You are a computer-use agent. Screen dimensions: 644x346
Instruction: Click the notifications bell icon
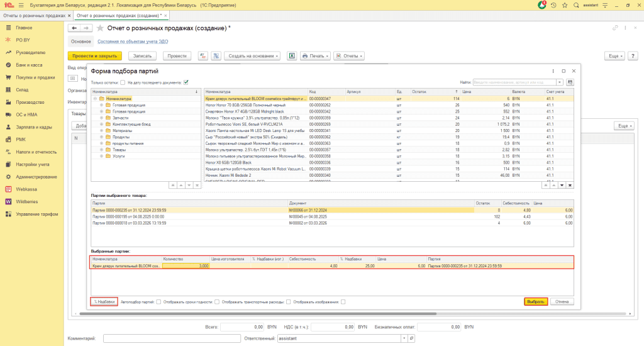coord(542,5)
